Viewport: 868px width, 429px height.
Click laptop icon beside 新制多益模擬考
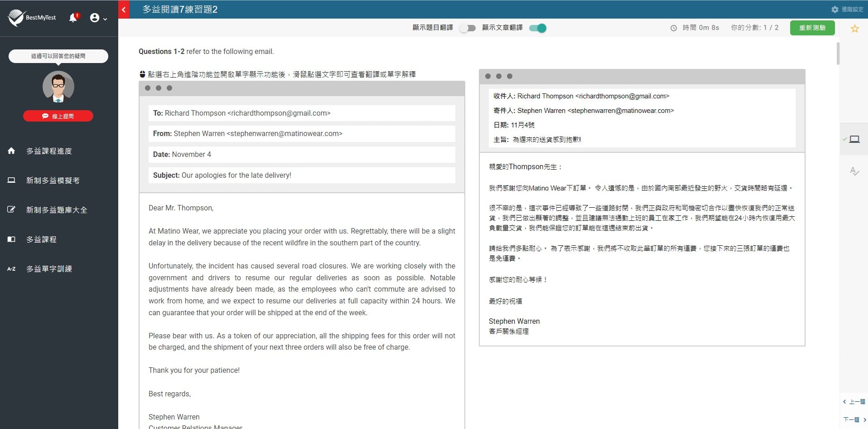pyautogui.click(x=11, y=180)
